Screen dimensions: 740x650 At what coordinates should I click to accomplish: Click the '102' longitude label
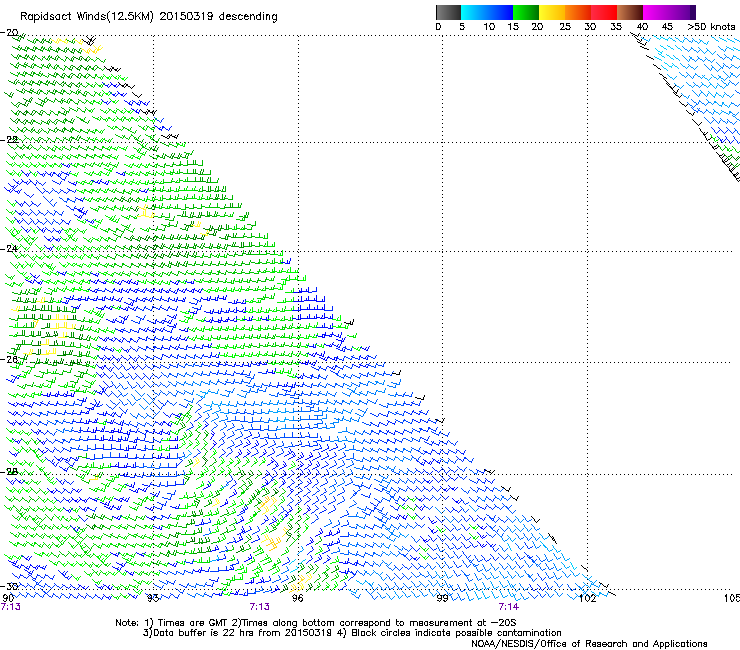point(588,598)
